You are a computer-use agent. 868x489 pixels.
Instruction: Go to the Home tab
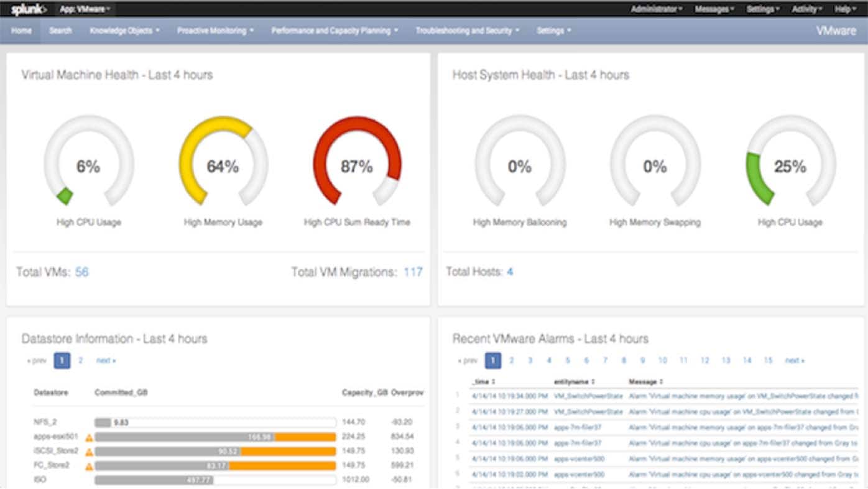(x=21, y=30)
